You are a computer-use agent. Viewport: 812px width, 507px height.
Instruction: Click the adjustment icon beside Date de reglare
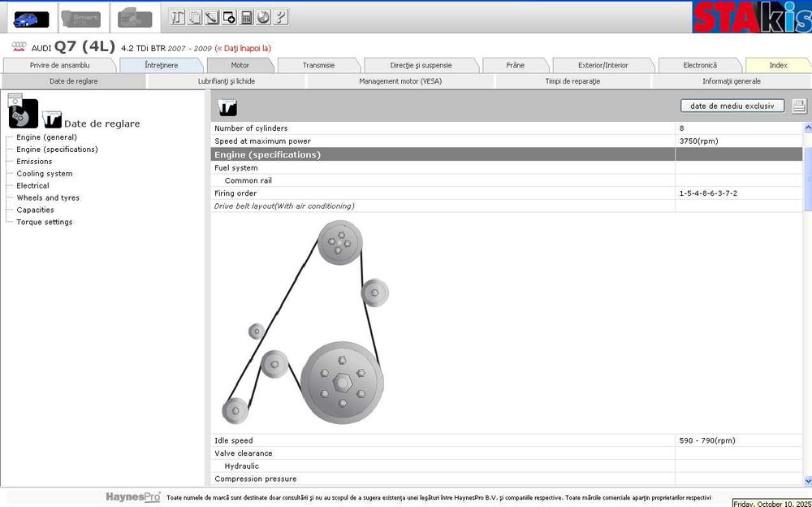click(52, 119)
